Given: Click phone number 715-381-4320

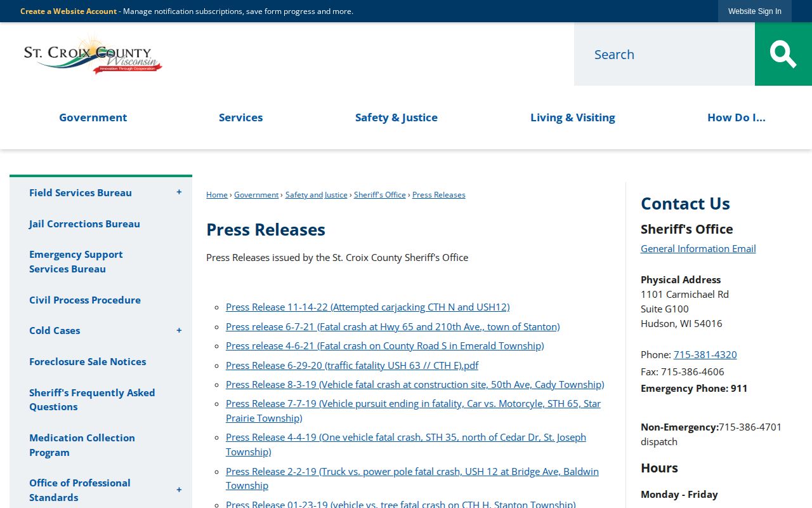Looking at the screenshot, I should 705,355.
